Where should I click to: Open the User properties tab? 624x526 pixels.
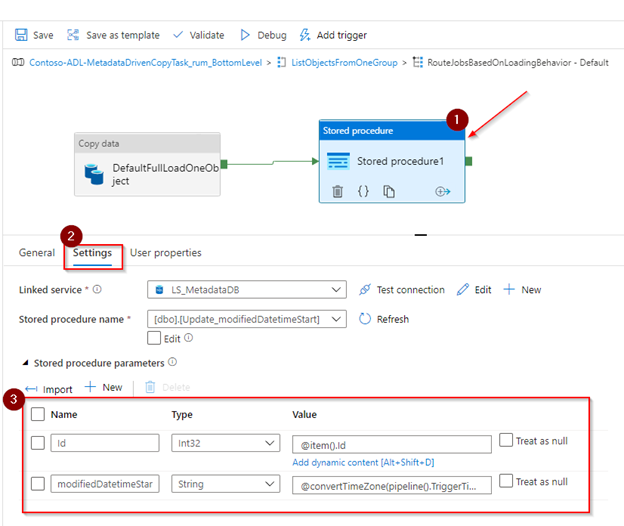tap(166, 253)
